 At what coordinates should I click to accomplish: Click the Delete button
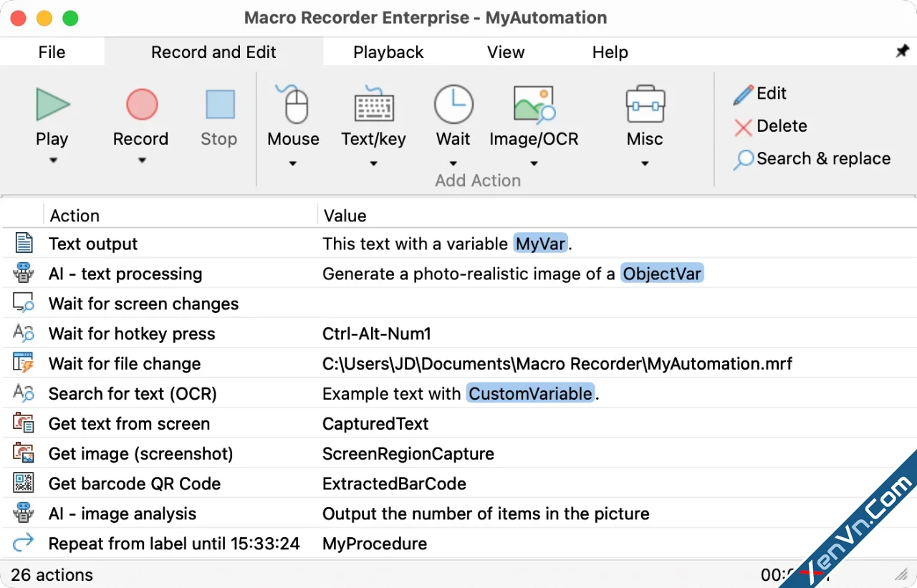pyautogui.click(x=771, y=126)
